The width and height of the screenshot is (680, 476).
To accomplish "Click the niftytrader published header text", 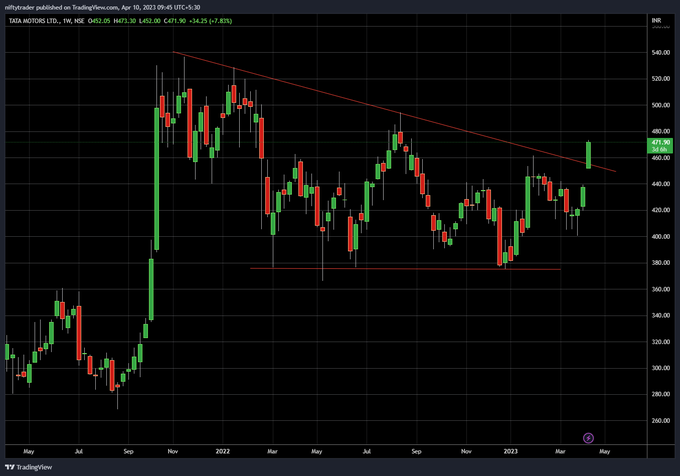I will (x=102, y=7).
